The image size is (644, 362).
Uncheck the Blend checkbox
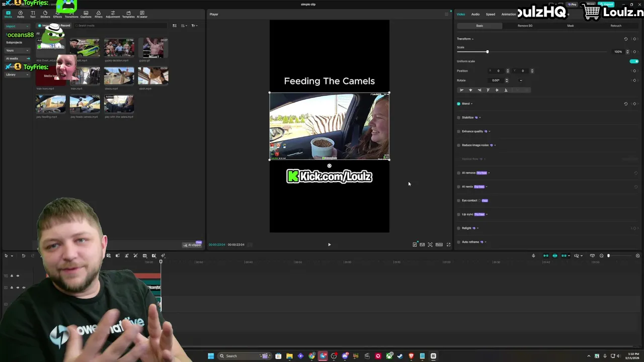pyautogui.click(x=458, y=104)
